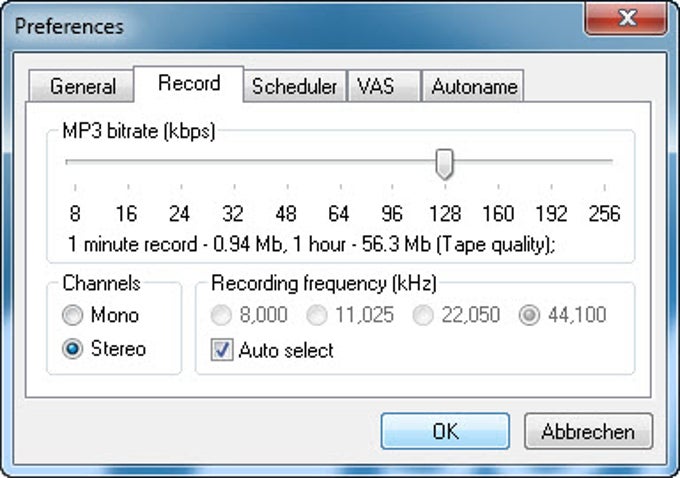Untick the Auto select checkbox
Image resolution: width=680 pixels, height=478 pixels.
pos(222,350)
